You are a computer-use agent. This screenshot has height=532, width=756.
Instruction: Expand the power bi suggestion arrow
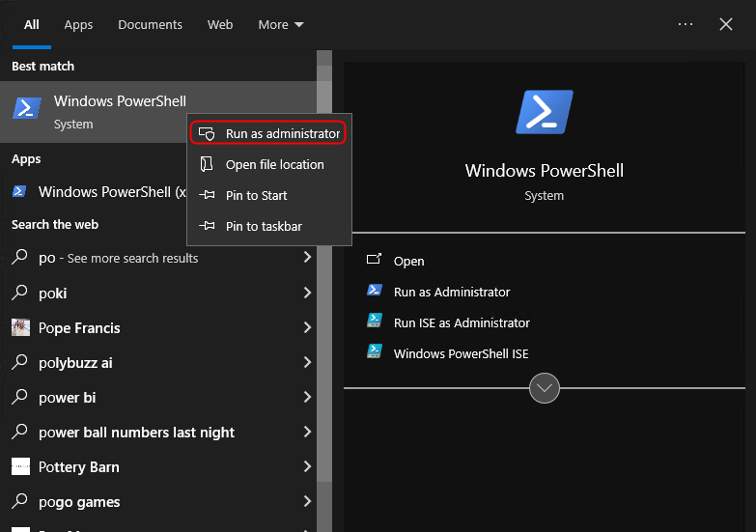tap(307, 398)
